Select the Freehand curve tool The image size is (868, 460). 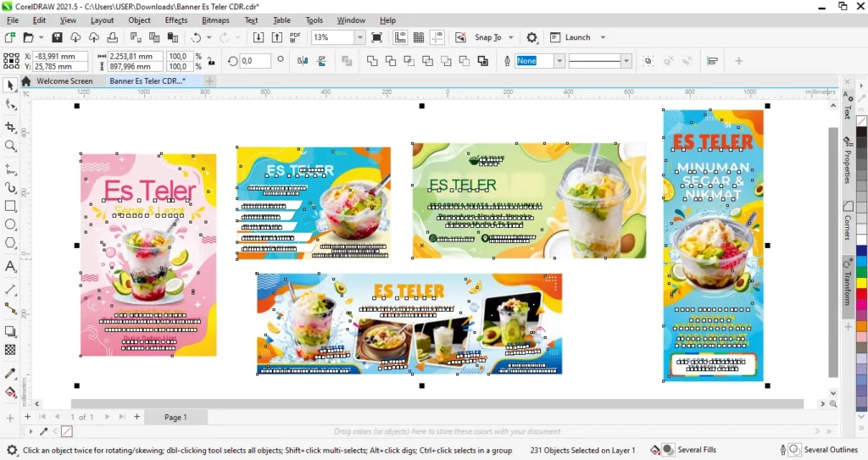pyautogui.click(x=10, y=169)
